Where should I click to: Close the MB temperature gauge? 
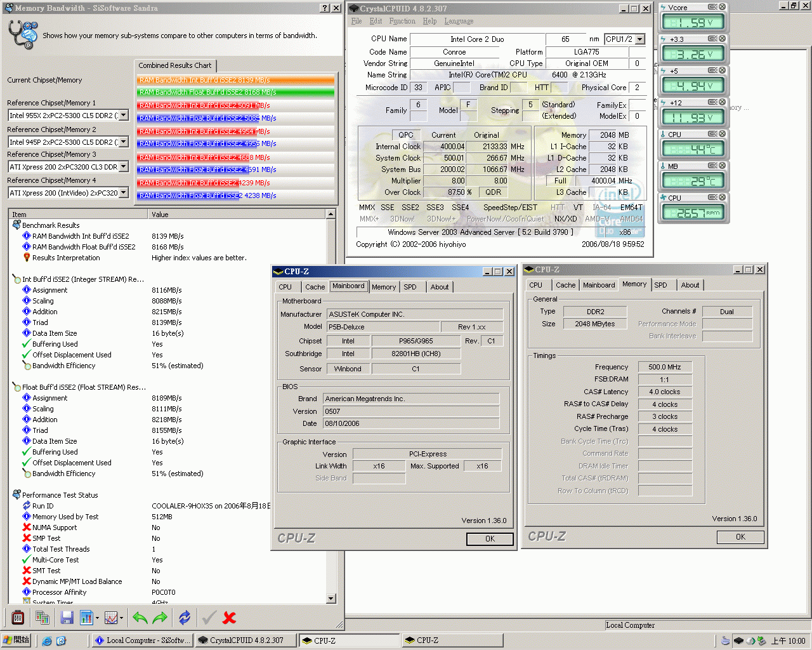coord(722,166)
